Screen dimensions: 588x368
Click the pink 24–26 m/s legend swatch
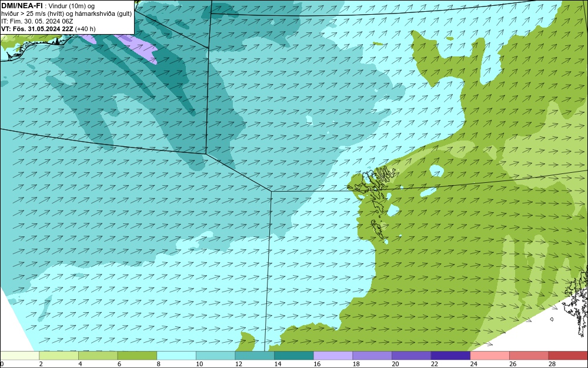tap(490, 356)
